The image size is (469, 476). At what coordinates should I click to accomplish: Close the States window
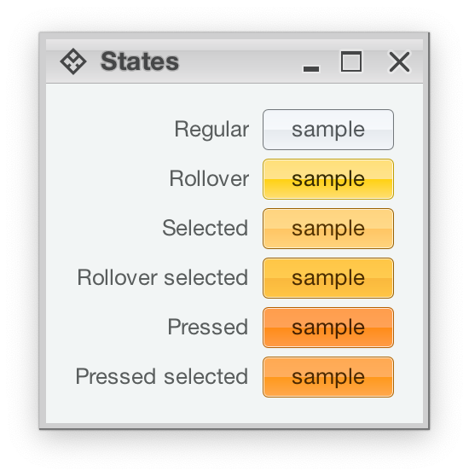(x=399, y=62)
